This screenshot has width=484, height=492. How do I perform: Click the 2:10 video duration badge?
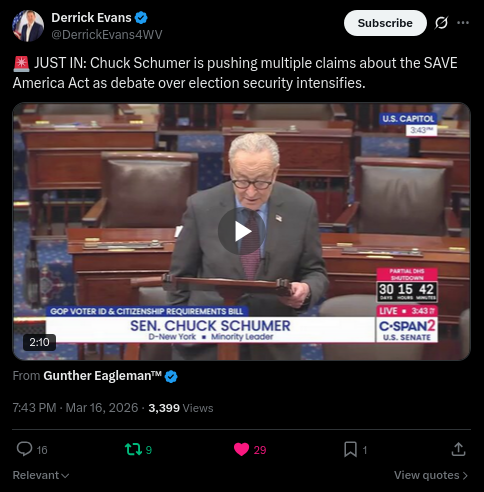[x=39, y=342]
